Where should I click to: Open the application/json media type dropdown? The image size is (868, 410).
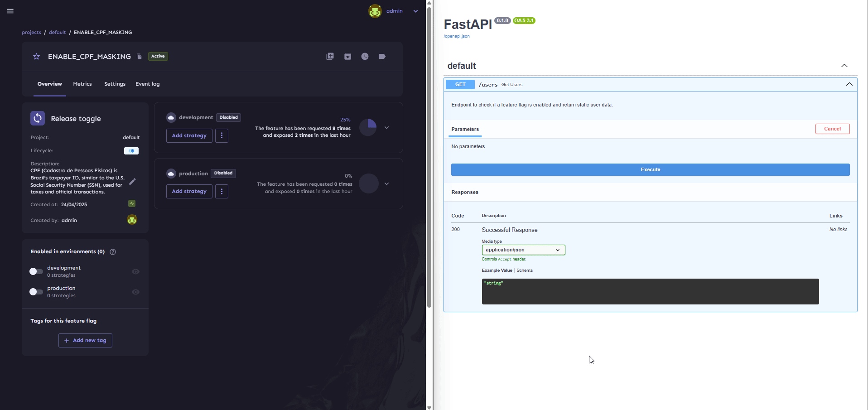point(523,250)
